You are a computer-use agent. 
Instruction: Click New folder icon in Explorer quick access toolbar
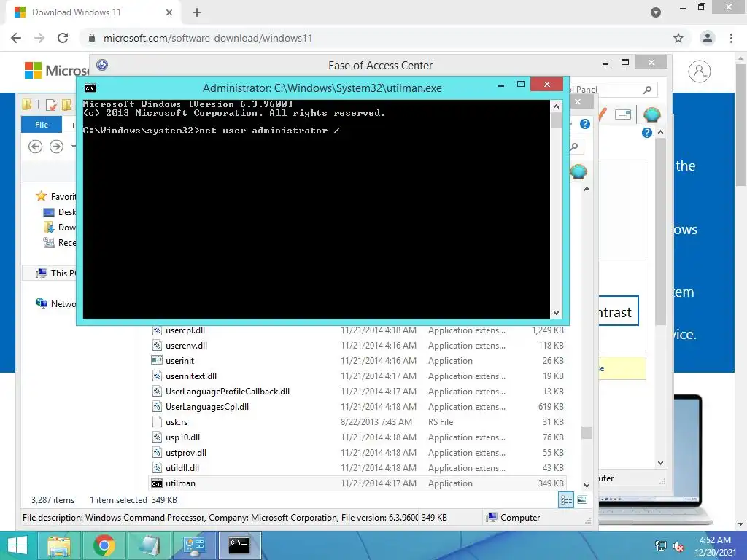pyautogui.click(x=66, y=104)
